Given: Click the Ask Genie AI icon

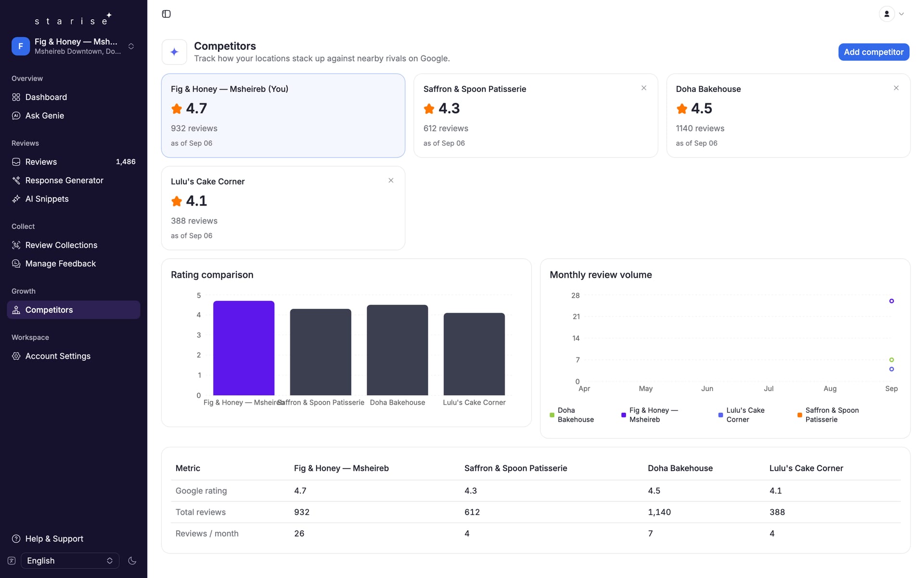Looking at the screenshot, I should click(x=16, y=116).
